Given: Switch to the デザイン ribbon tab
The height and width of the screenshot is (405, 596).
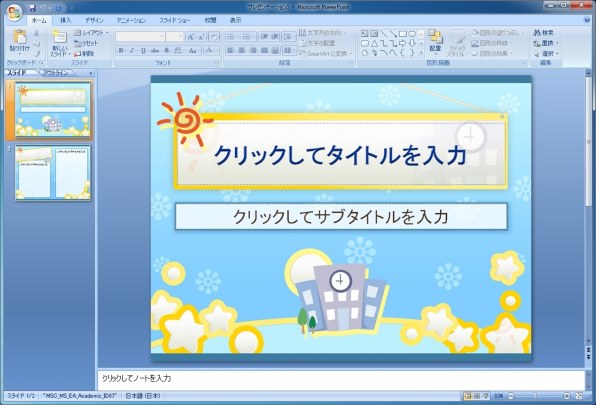Looking at the screenshot, I should pyautogui.click(x=94, y=20).
